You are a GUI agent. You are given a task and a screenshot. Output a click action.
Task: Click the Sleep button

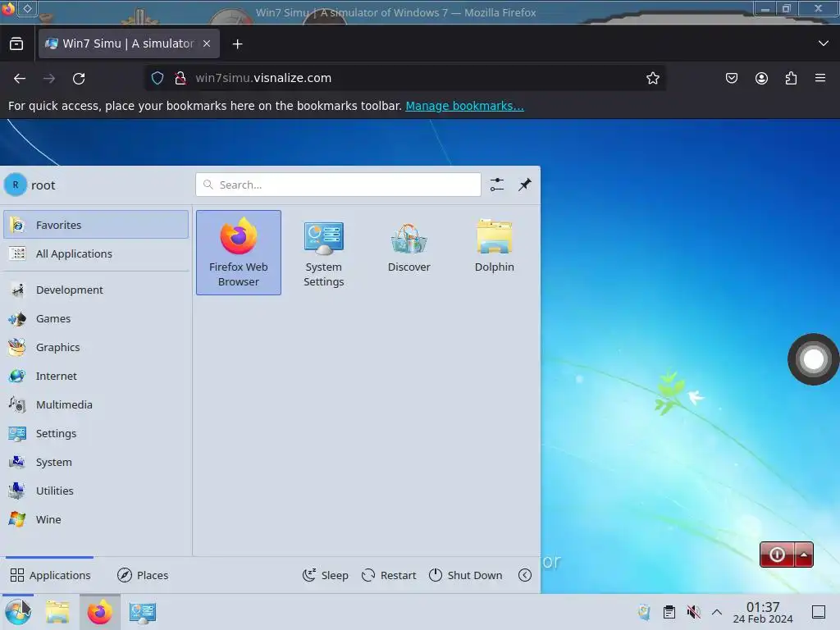(x=325, y=575)
